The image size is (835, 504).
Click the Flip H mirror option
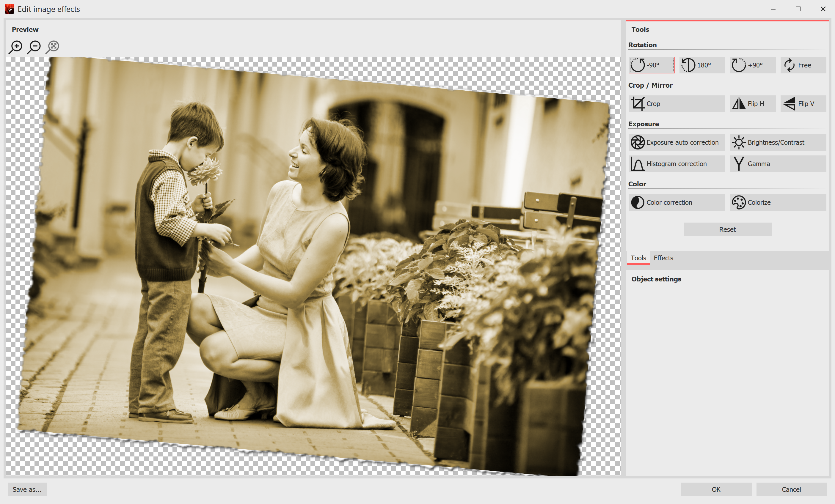coord(750,104)
